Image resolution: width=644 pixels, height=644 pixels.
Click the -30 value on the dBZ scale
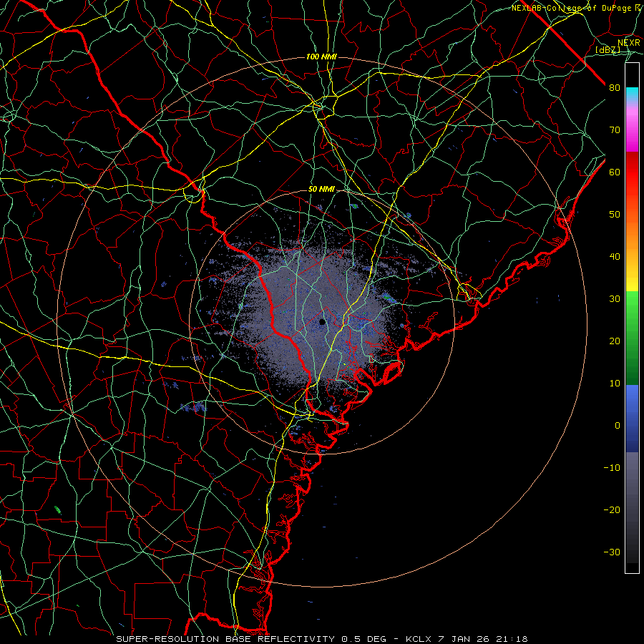(x=612, y=552)
